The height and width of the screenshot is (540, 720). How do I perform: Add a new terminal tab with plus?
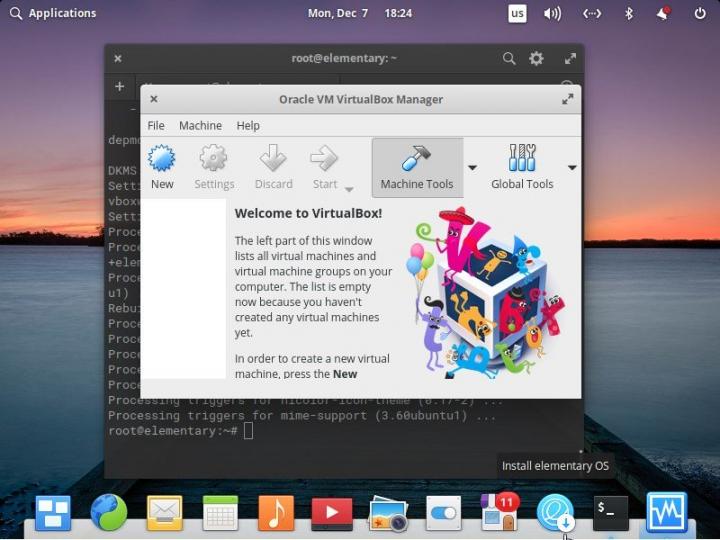[119, 87]
